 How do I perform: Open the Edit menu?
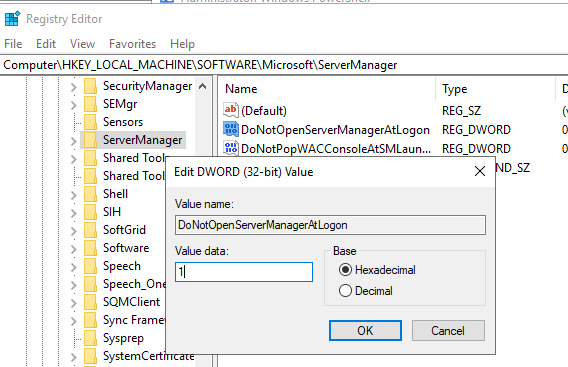point(46,44)
